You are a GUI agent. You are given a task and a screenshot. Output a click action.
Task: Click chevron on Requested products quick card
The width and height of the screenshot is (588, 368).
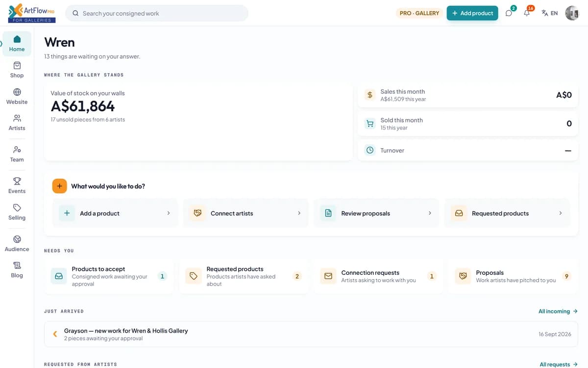pos(561,213)
